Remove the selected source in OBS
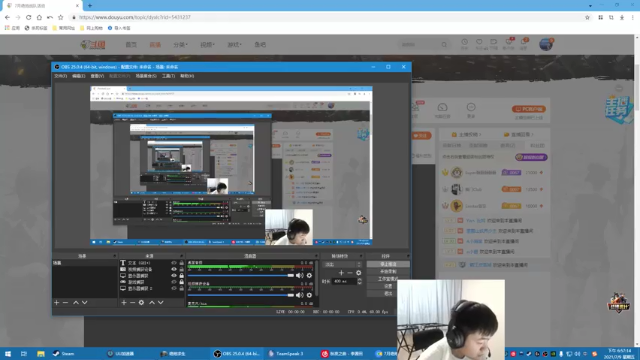 [132, 302]
